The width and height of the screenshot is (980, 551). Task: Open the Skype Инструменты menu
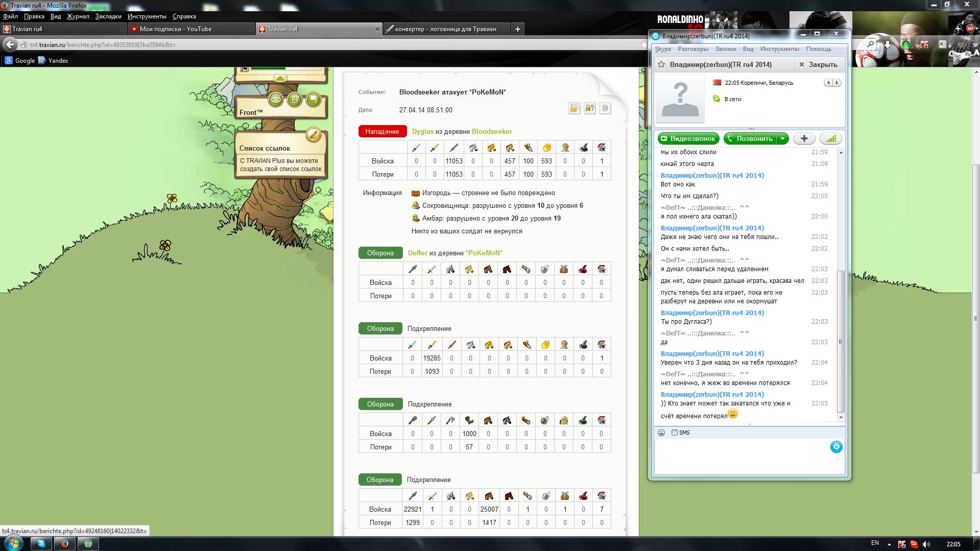pyautogui.click(x=779, y=49)
